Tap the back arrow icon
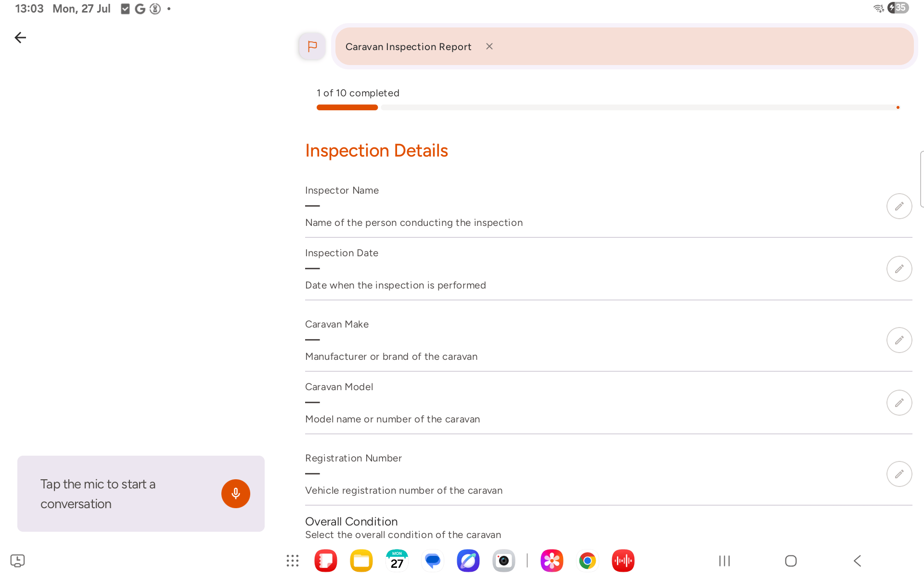The width and height of the screenshot is (924, 578). [20, 38]
